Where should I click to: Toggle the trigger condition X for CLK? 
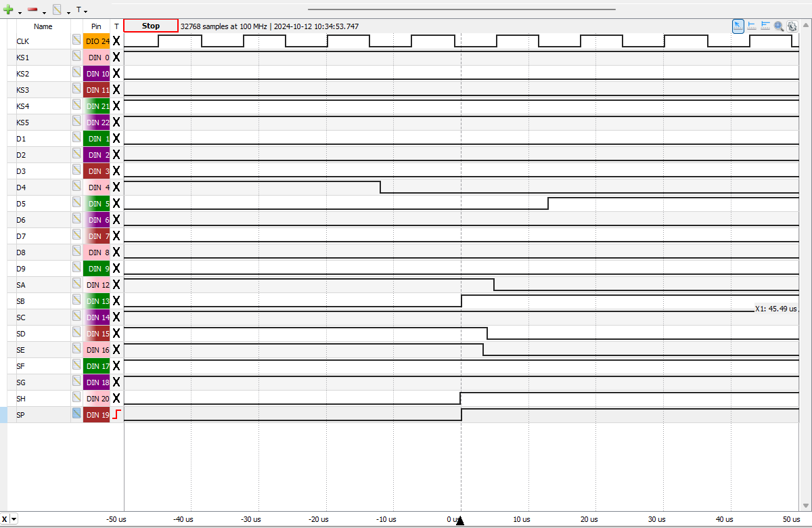click(x=116, y=41)
